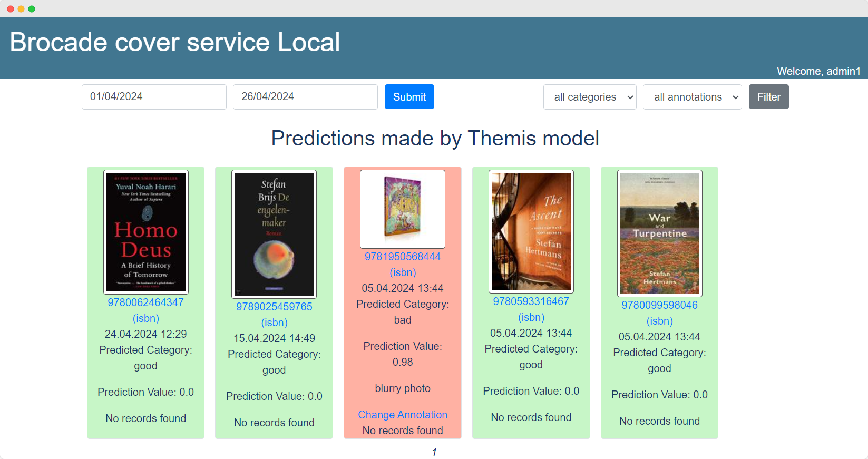
Task: Go to pagination page 1
Action: click(434, 452)
